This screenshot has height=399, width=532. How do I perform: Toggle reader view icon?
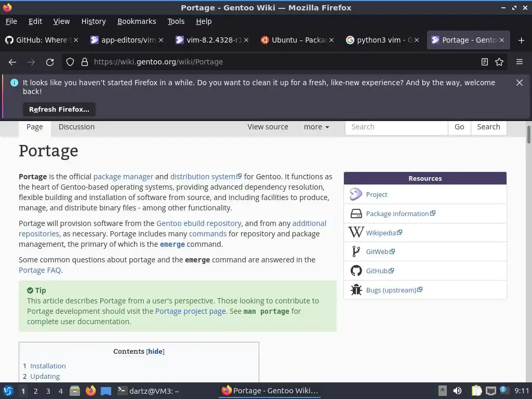(485, 62)
